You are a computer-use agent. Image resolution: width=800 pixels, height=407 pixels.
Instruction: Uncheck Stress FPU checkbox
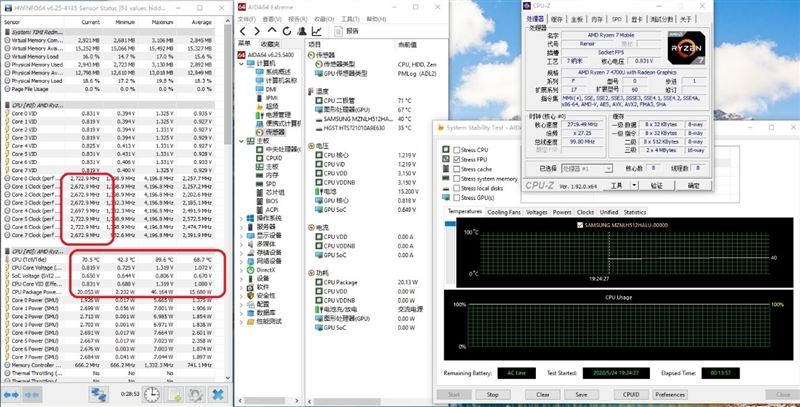pyautogui.click(x=457, y=159)
